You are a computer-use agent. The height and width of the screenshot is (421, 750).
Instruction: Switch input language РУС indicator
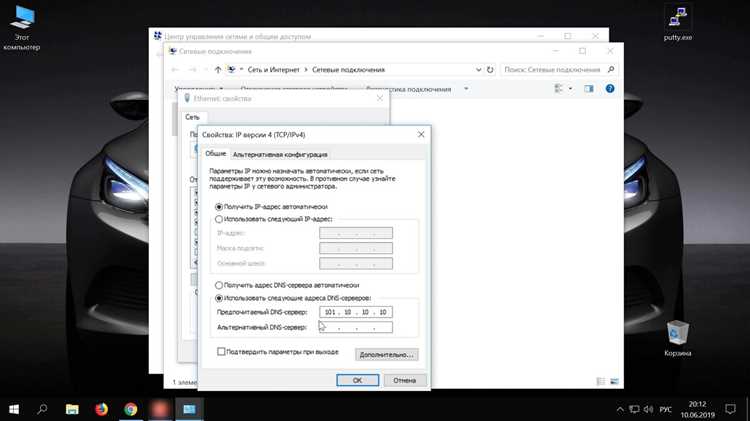[665, 410]
